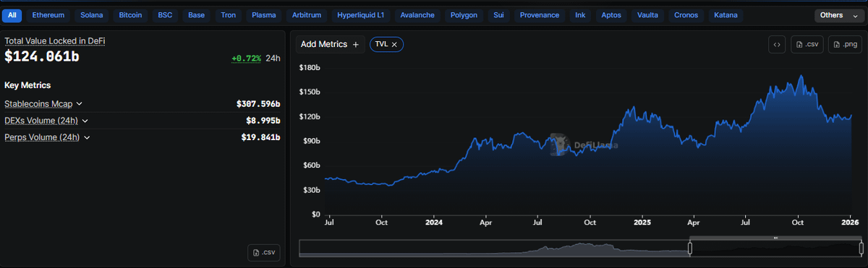Select the Sui chain tab
The image size is (868, 268).
click(x=498, y=15)
